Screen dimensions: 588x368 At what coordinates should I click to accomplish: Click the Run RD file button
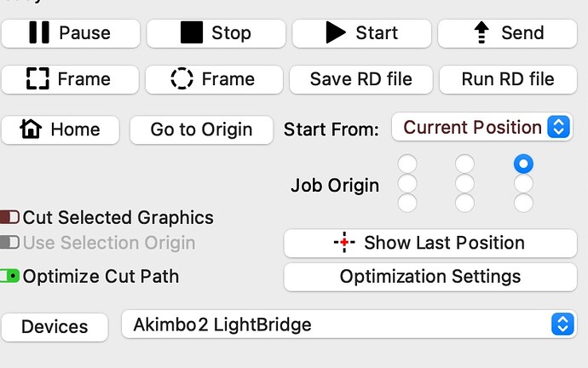click(508, 79)
